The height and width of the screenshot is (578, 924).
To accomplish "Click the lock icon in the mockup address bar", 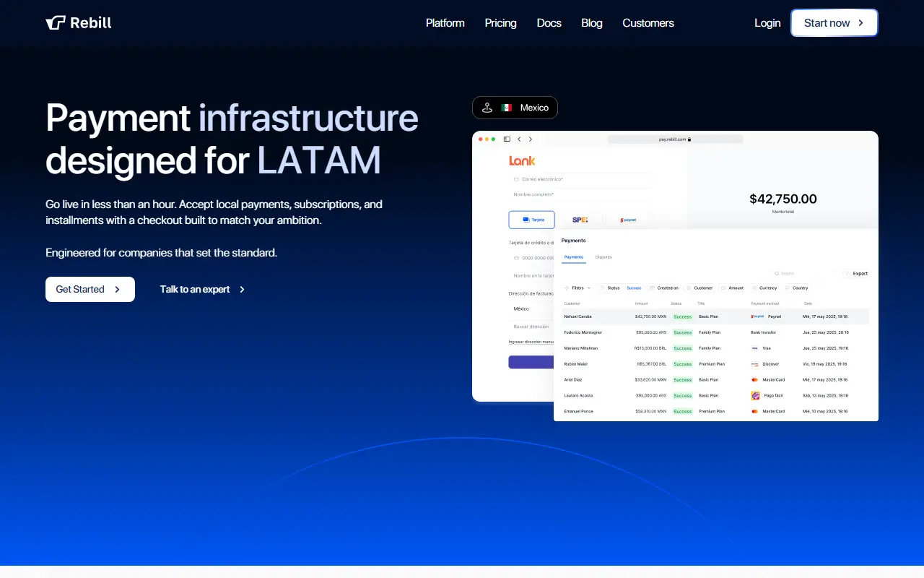I will (x=689, y=139).
